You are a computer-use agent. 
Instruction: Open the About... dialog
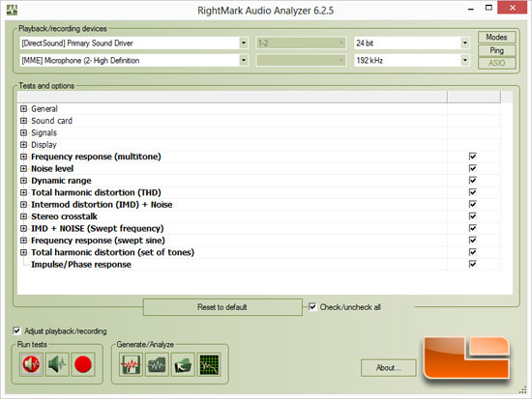tap(389, 368)
